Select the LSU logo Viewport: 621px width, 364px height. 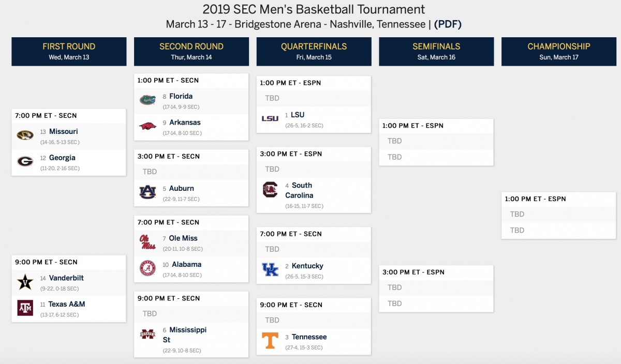pyautogui.click(x=270, y=118)
